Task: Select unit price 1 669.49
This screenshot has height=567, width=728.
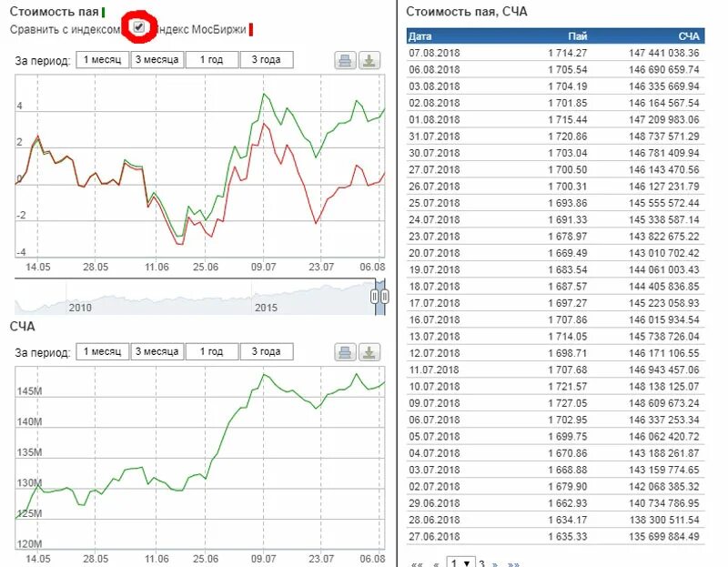Action: [567, 253]
